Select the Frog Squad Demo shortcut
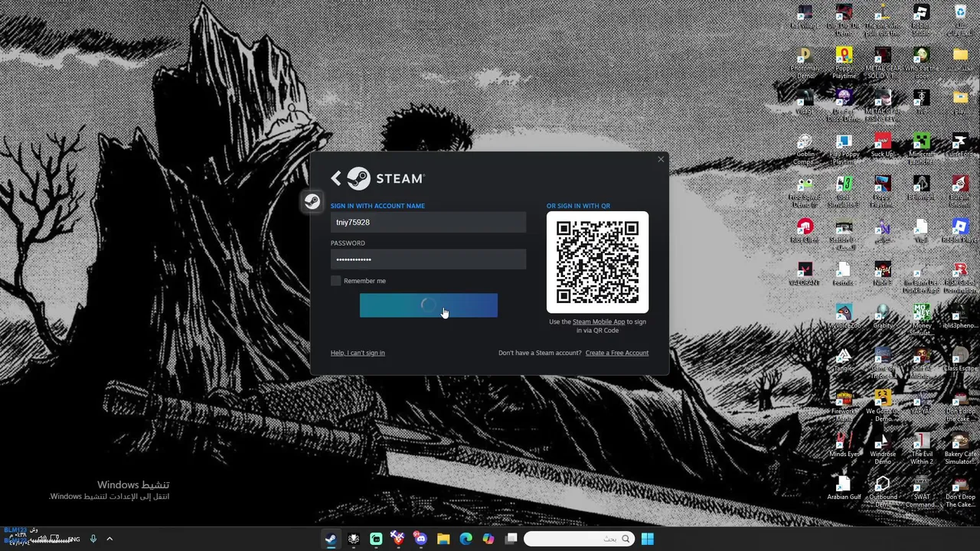This screenshot has height=551, width=980. pos(805,191)
